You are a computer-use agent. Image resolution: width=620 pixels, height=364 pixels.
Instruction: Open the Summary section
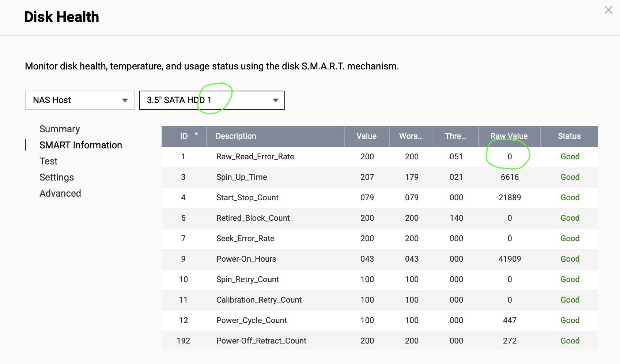[x=60, y=129]
